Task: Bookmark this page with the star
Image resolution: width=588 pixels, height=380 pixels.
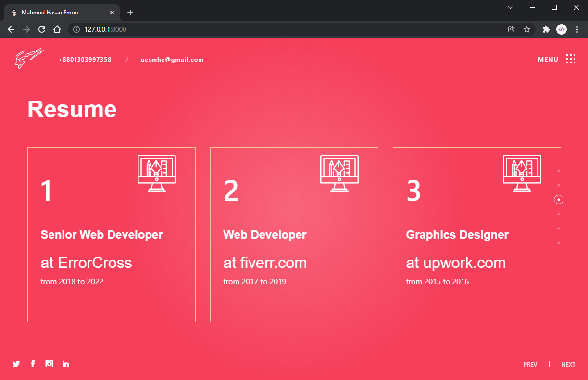Action: (527, 29)
